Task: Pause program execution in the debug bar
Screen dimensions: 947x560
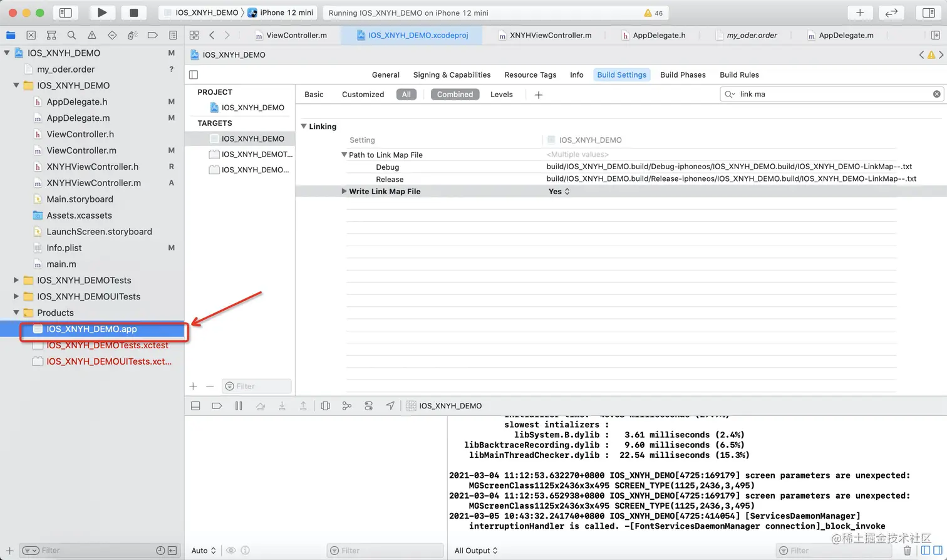Action: (x=239, y=406)
